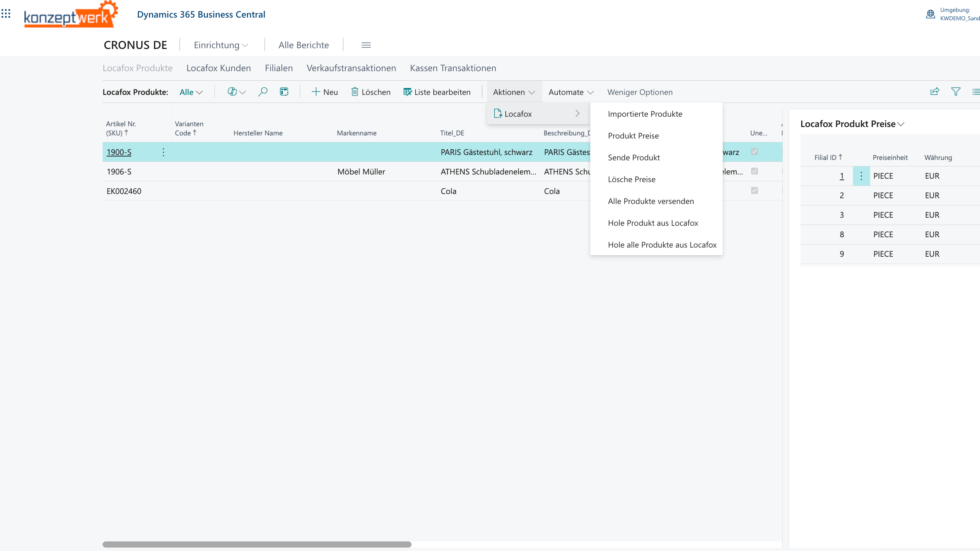Open the app launcher waffle icon
The image size is (980, 551).
[6, 14]
